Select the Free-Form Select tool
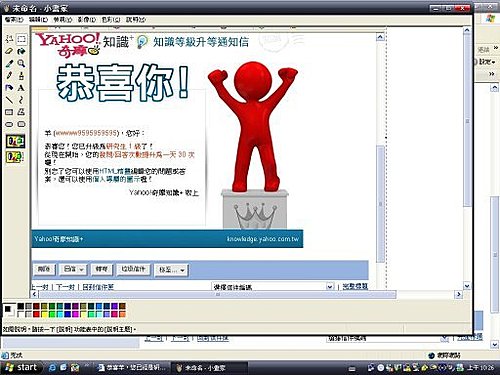Screen dimensions: 500x375 (x=9, y=39)
